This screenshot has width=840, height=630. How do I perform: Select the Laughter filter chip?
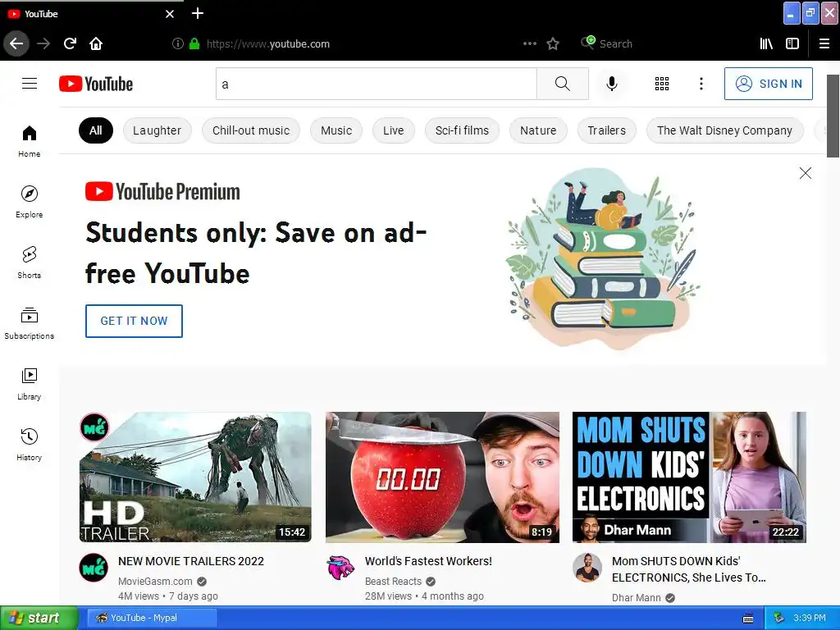pos(157,130)
